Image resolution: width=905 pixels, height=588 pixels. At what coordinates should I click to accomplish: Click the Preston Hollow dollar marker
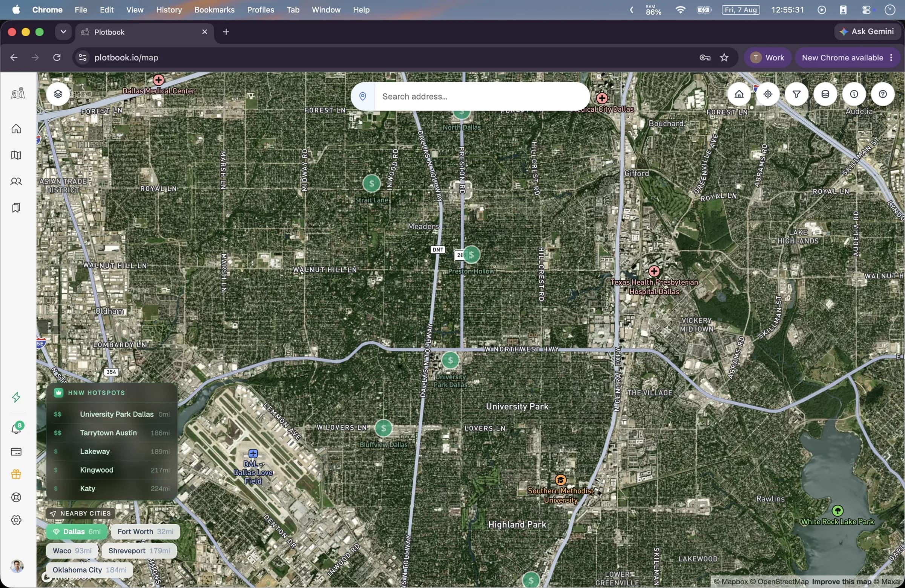tap(471, 255)
